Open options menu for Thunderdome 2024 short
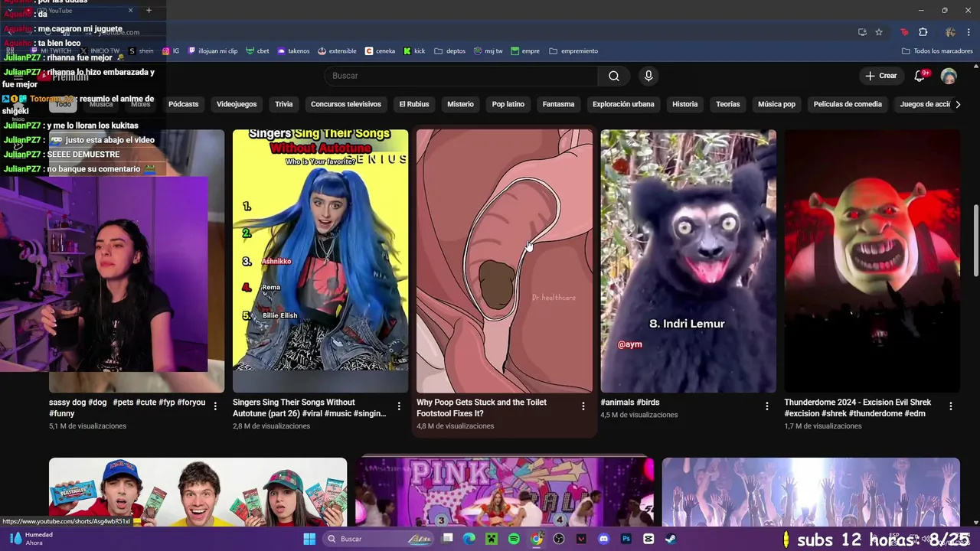 (951, 406)
